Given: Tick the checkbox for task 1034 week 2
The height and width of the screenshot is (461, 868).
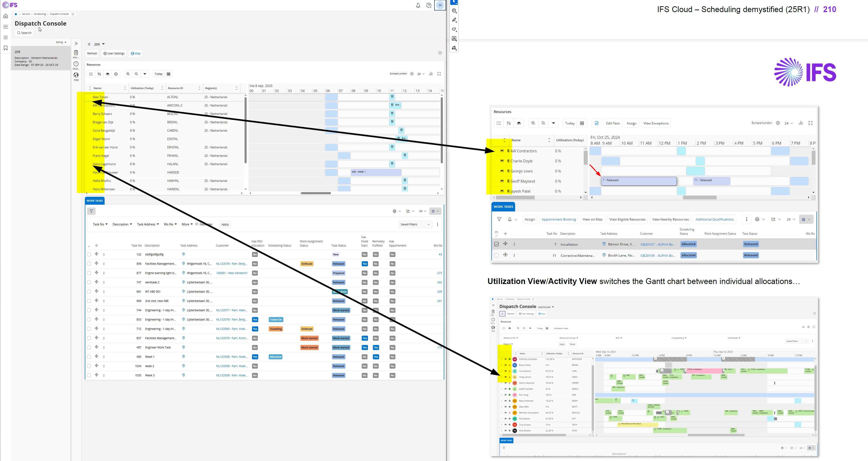Looking at the screenshot, I should 89,366.
